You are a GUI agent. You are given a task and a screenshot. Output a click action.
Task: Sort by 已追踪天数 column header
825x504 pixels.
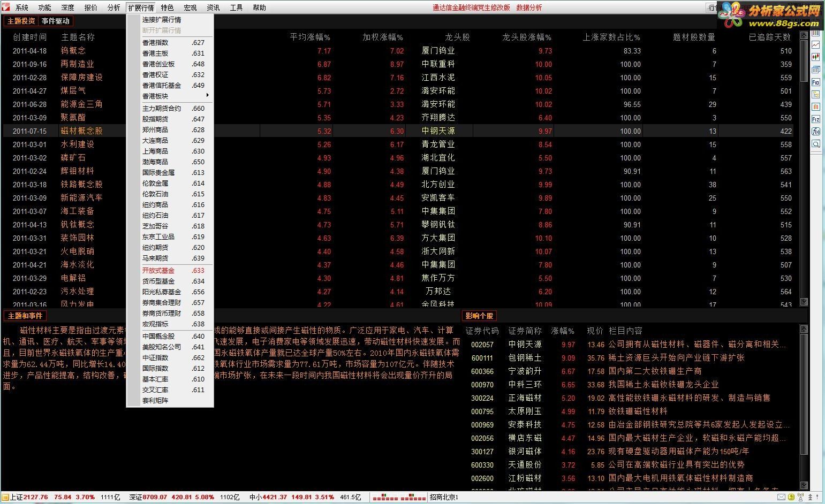coord(770,37)
